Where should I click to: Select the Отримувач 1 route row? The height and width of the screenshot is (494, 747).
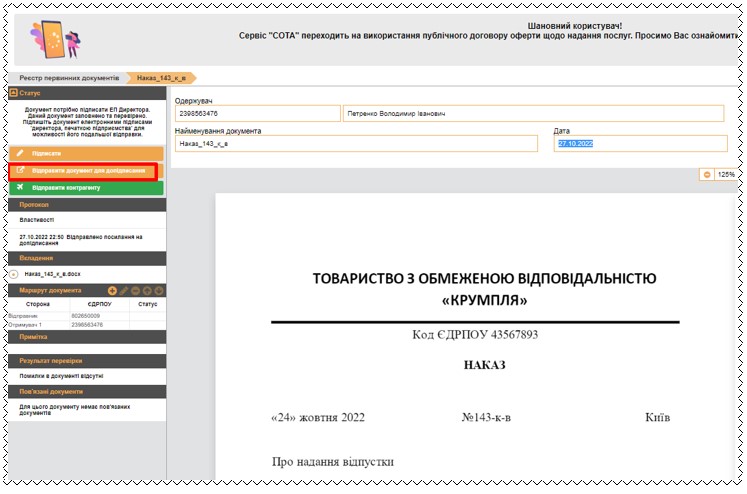[x=87, y=325]
